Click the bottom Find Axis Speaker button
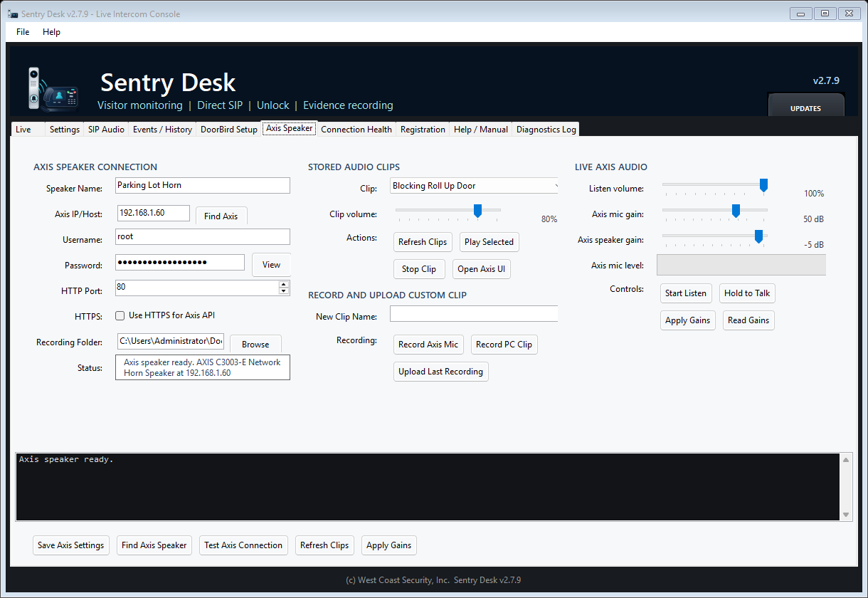The height and width of the screenshot is (598, 868). coord(154,545)
